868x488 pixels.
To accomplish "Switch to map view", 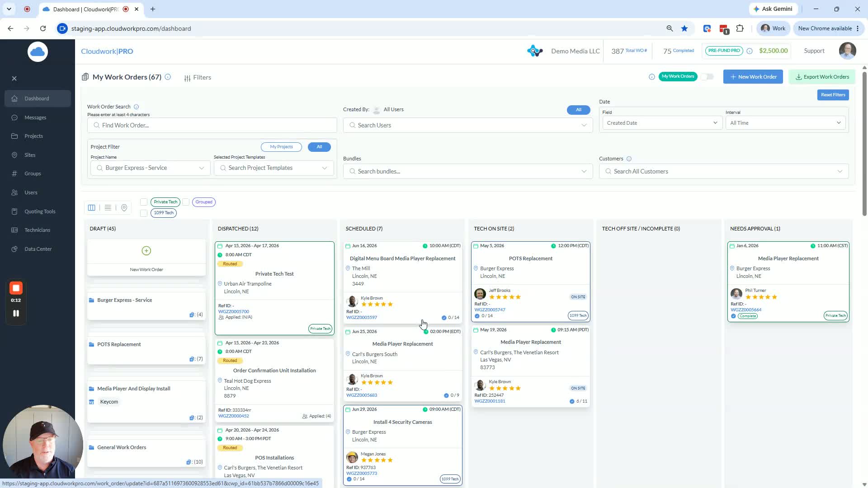I will [124, 207].
